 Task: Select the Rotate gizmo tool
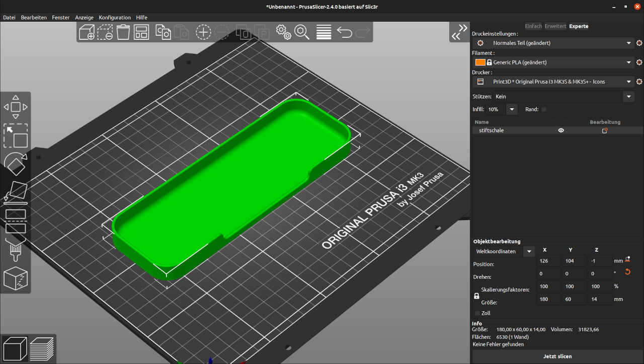click(x=16, y=163)
